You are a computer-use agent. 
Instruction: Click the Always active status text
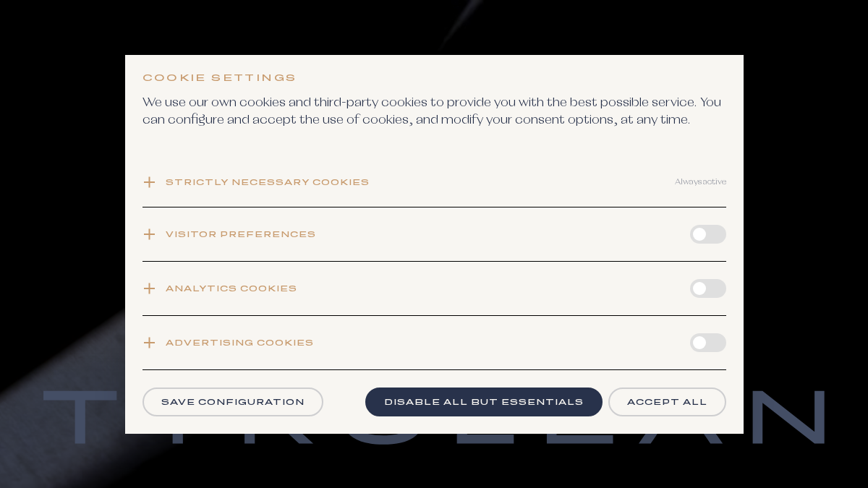[700, 181]
